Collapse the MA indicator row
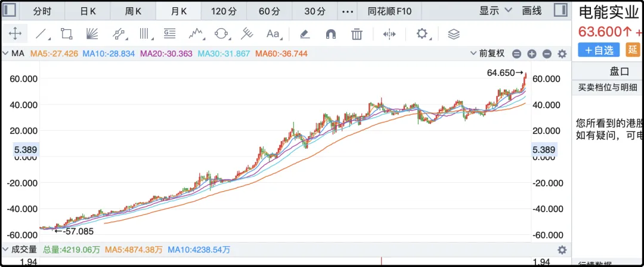Screen dimensions: 644x267 click(5, 54)
